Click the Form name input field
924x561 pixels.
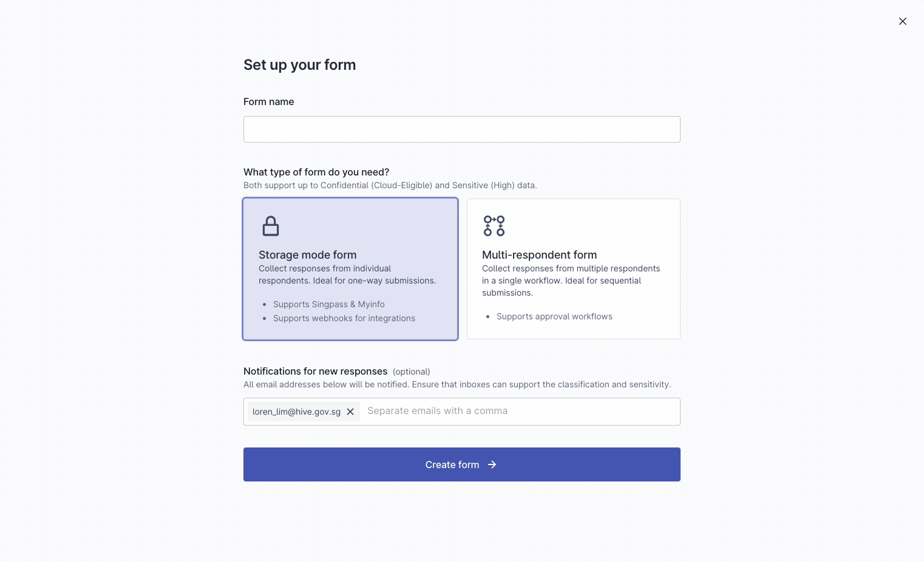click(x=462, y=129)
